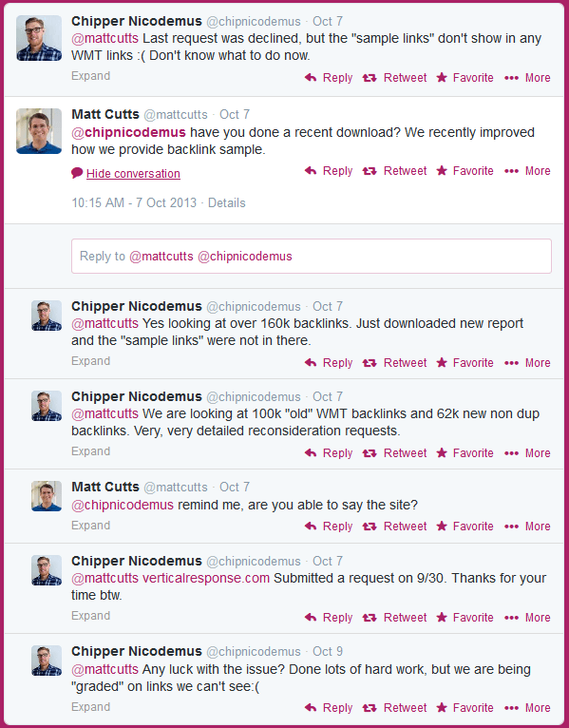Expand the first Chipper Nicodemus tweet
The height and width of the screenshot is (728, 569).
click(90, 76)
